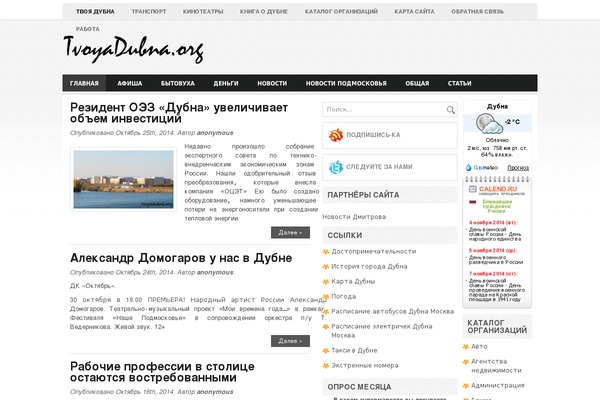
Task: Click the Russian flag icon in calendar widget
Action: point(473,202)
